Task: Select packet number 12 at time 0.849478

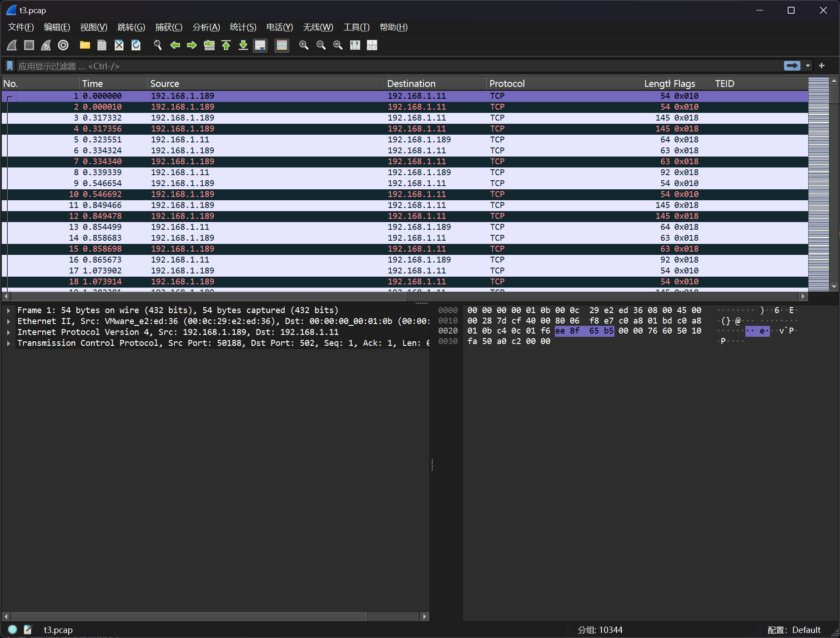Action: [x=405, y=216]
